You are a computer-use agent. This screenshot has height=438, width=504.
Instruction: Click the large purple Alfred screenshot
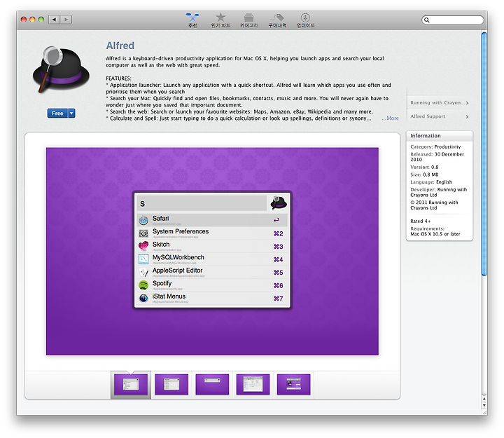[212, 252]
